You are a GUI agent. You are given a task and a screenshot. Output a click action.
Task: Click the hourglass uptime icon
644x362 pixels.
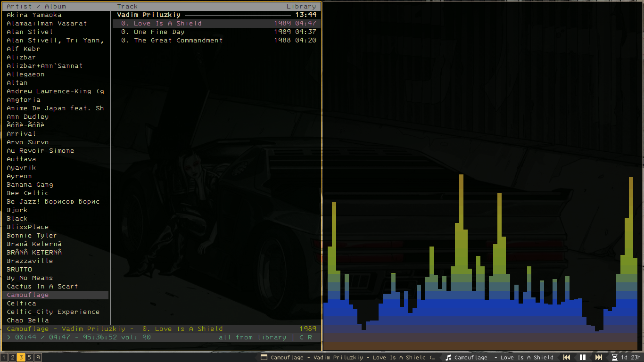(x=614, y=357)
